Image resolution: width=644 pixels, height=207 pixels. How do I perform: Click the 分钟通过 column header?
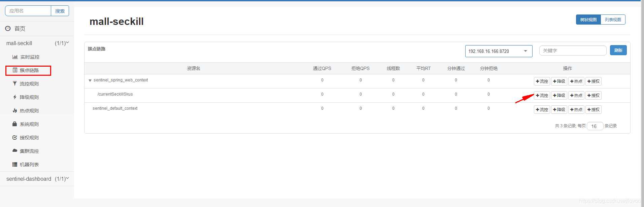click(x=456, y=68)
